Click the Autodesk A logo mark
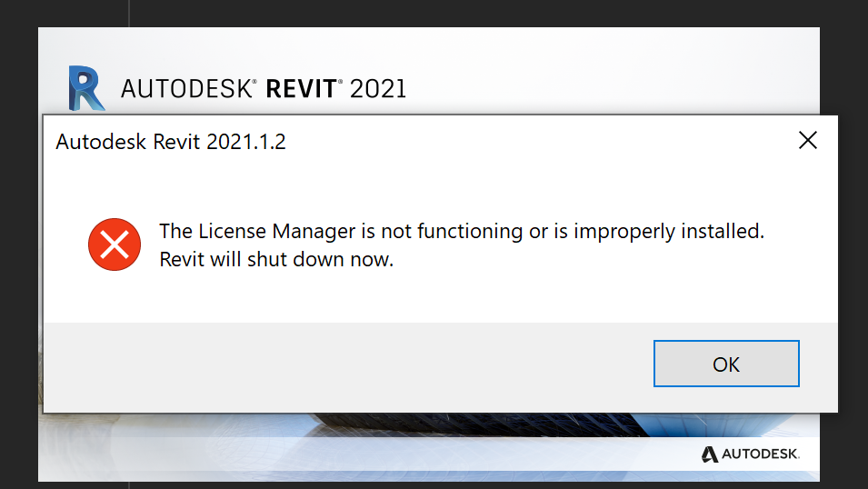 pyautogui.click(x=709, y=454)
